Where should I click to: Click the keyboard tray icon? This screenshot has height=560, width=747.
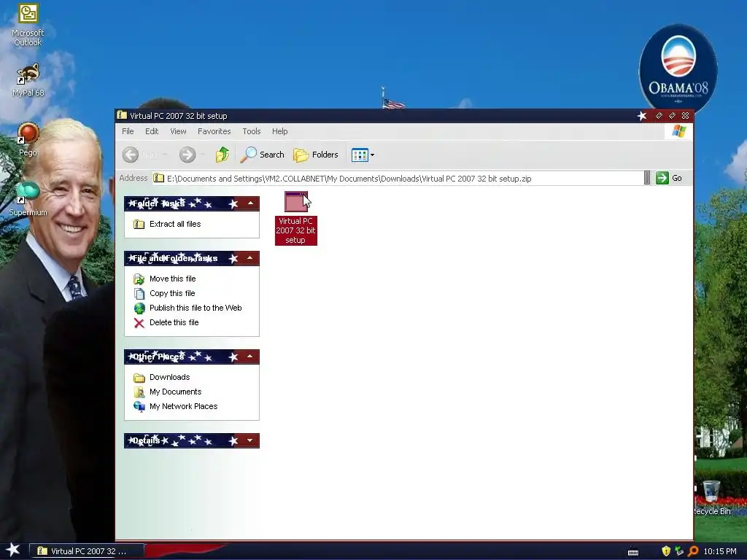(633, 553)
